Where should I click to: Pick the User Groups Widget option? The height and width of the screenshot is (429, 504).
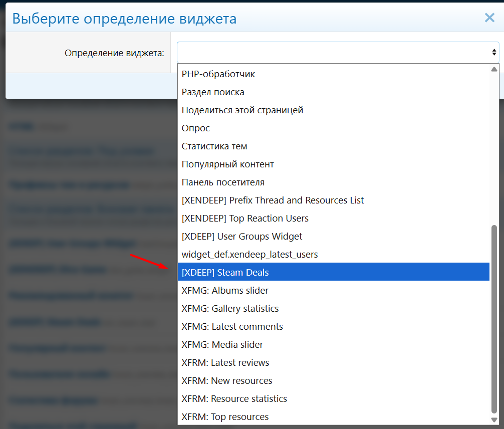(x=242, y=237)
